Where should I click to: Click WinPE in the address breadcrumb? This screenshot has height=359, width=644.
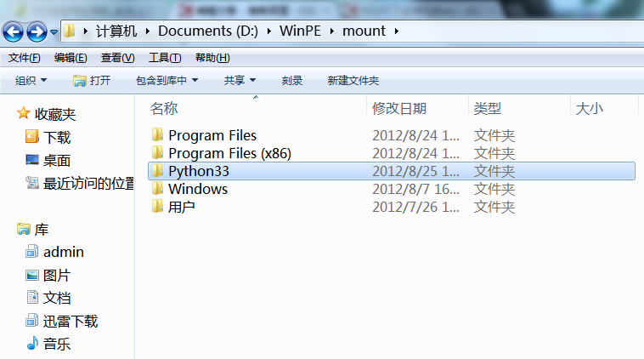coord(300,31)
